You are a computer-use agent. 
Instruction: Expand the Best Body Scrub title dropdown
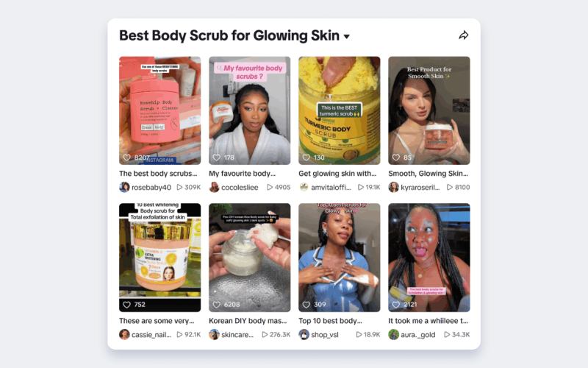pyautogui.click(x=347, y=36)
